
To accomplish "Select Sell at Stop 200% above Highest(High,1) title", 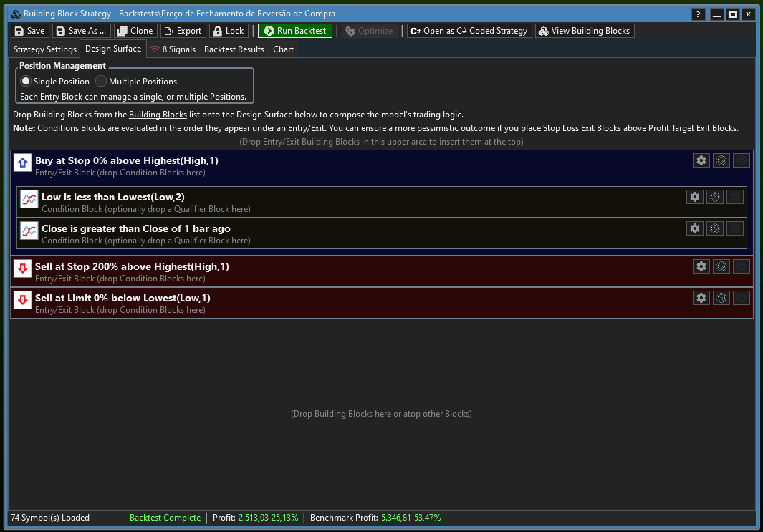I will click(132, 266).
